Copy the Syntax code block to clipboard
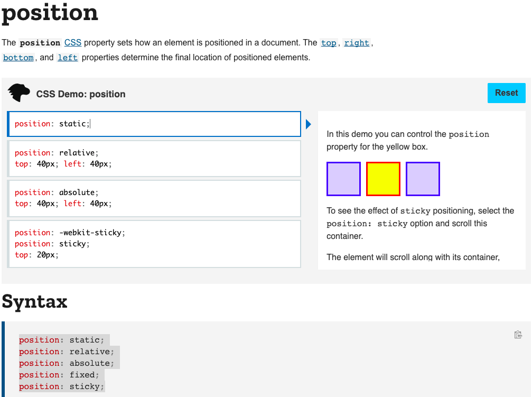The image size is (532, 397). click(518, 335)
